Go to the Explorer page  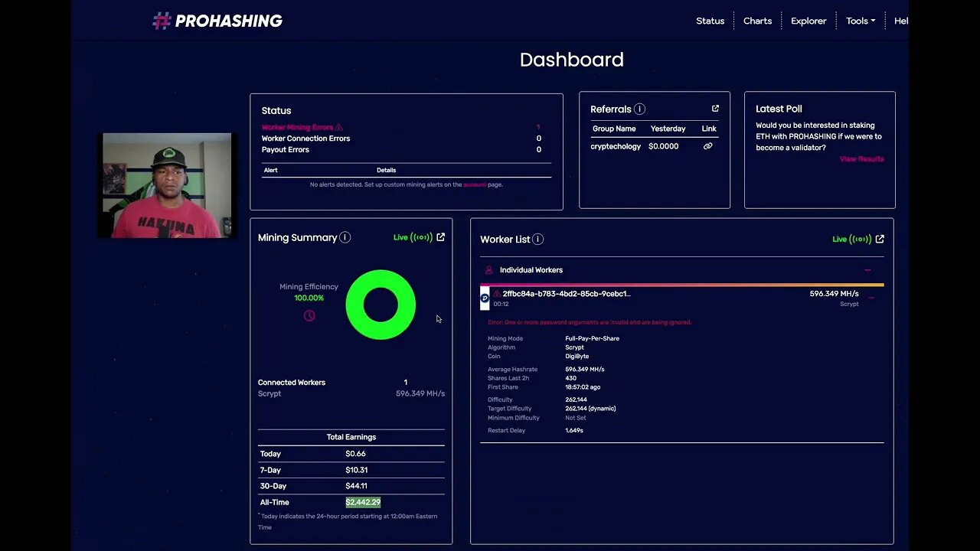pos(808,21)
